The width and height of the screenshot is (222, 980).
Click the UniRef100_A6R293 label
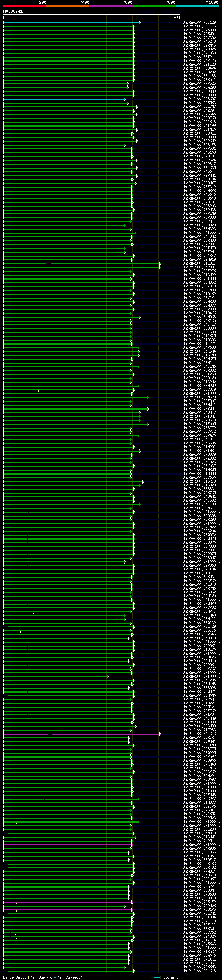[199, 519]
